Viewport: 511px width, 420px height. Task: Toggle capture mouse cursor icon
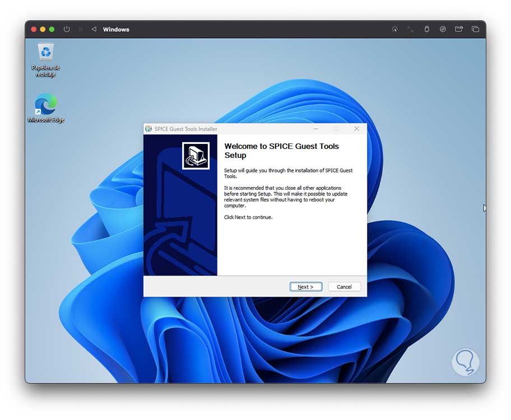pos(394,29)
